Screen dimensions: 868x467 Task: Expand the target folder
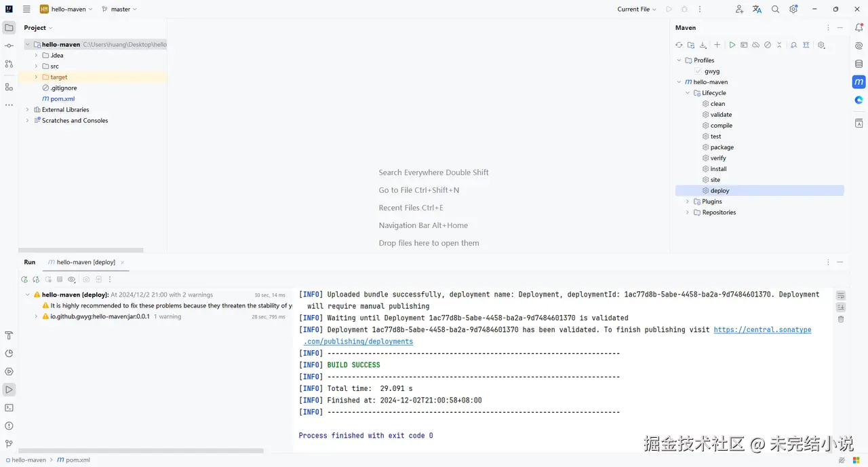point(36,77)
